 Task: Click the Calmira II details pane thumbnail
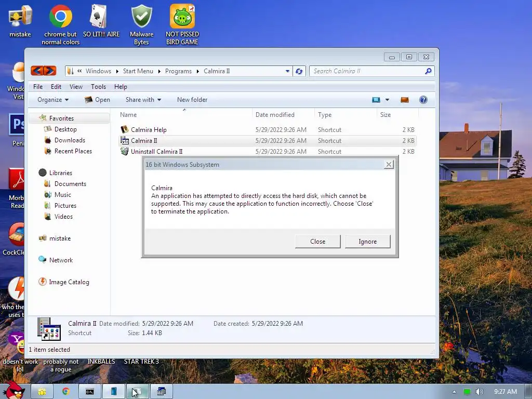coord(49,328)
